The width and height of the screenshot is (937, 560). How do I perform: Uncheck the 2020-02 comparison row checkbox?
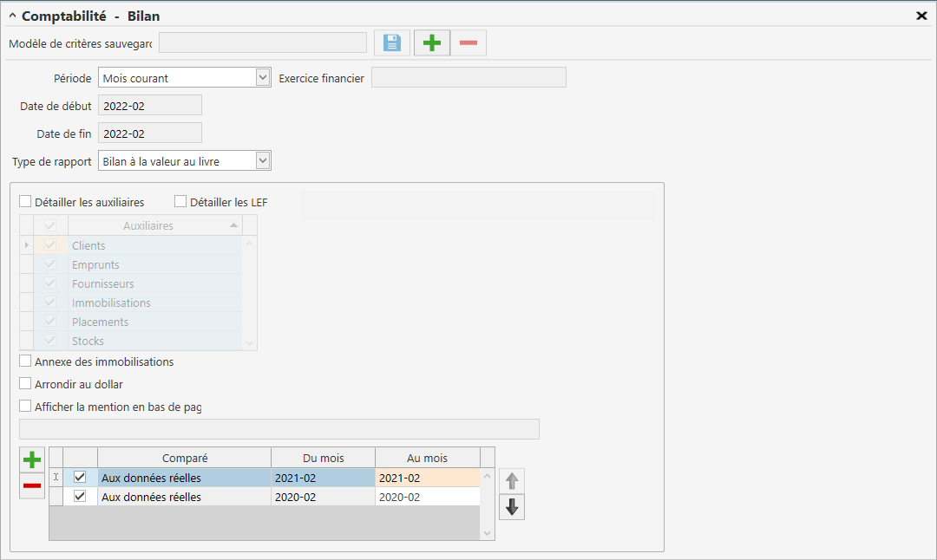[x=80, y=496]
